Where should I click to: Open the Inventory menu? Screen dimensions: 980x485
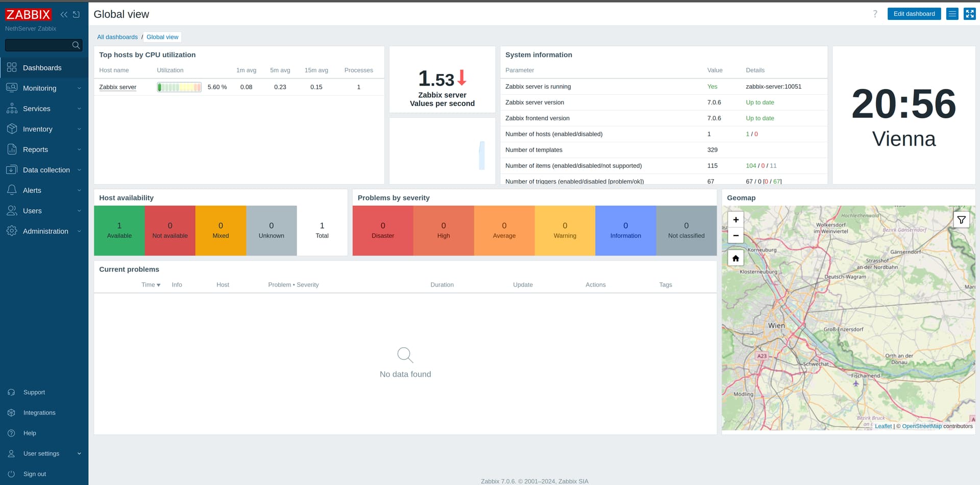44,129
